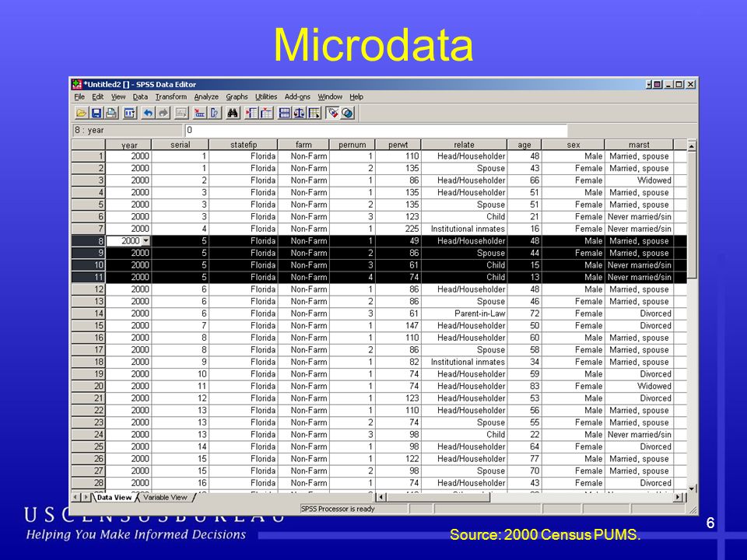Image resolution: width=747 pixels, height=560 pixels.
Task: Open the Edit menu
Action: point(98,96)
